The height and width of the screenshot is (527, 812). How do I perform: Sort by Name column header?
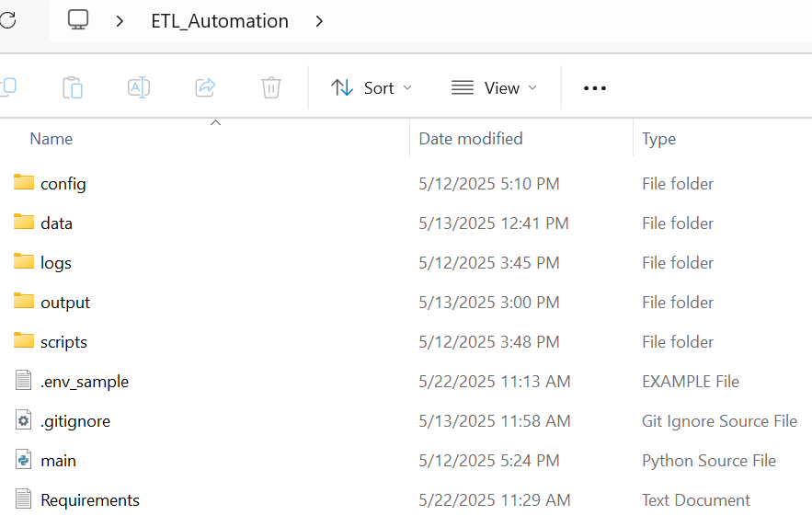point(51,139)
